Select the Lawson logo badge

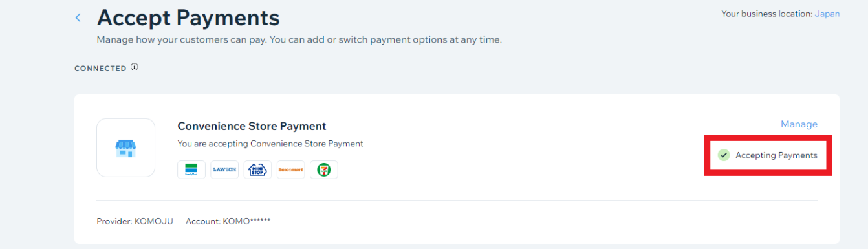click(224, 169)
